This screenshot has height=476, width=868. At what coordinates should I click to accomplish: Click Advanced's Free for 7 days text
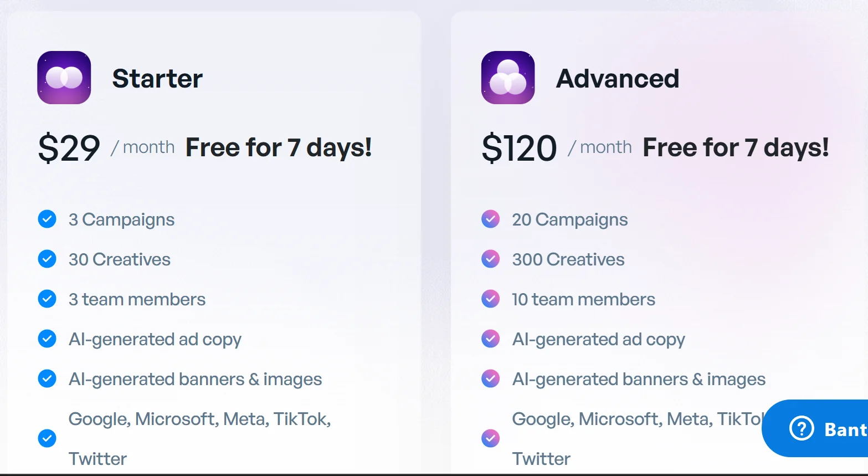pos(735,147)
